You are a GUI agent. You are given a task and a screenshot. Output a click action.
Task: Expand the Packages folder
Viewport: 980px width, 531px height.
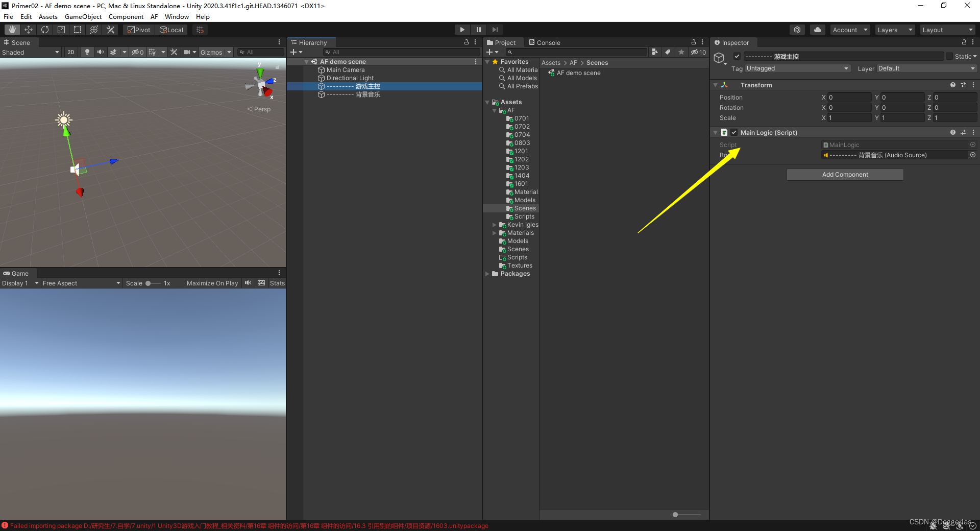[x=487, y=274]
